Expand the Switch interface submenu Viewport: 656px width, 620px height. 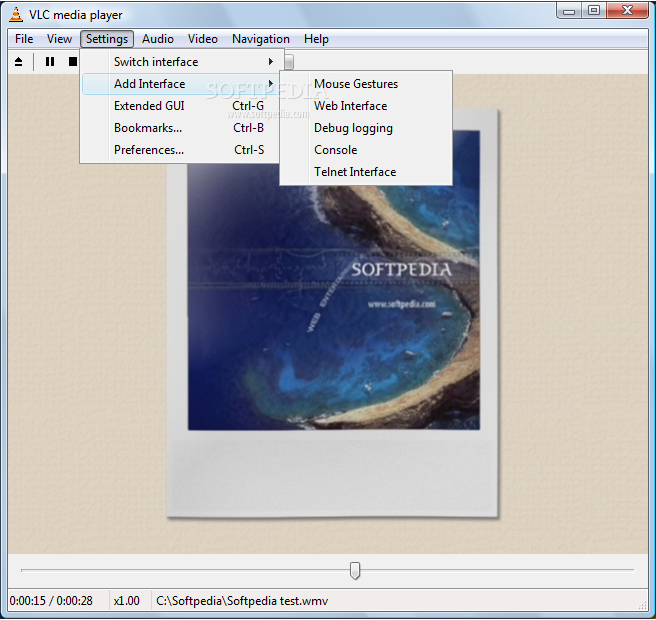pyautogui.click(x=181, y=62)
